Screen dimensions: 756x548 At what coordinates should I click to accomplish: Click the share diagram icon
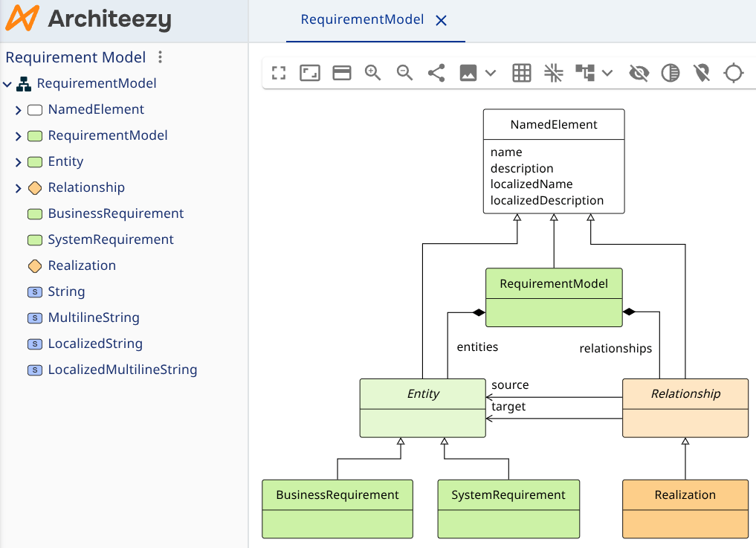(x=436, y=73)
